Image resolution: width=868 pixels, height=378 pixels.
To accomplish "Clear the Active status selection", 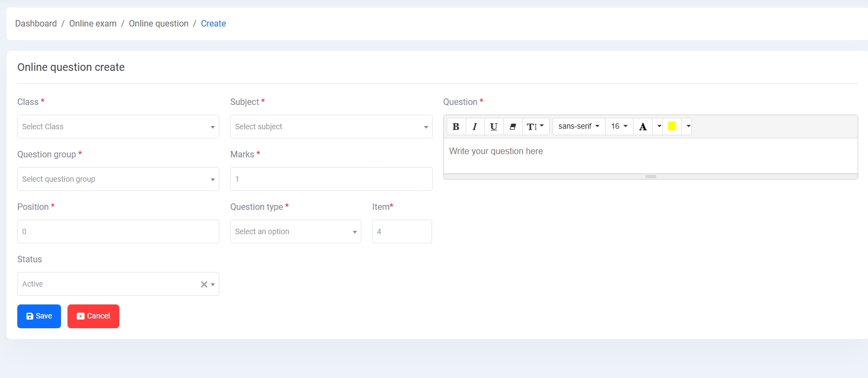I will 204,284.
